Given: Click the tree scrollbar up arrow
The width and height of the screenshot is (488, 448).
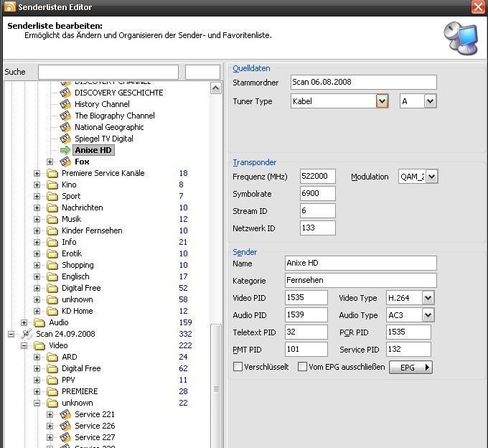Looking at the screenshot, I should tap(216, 88).
